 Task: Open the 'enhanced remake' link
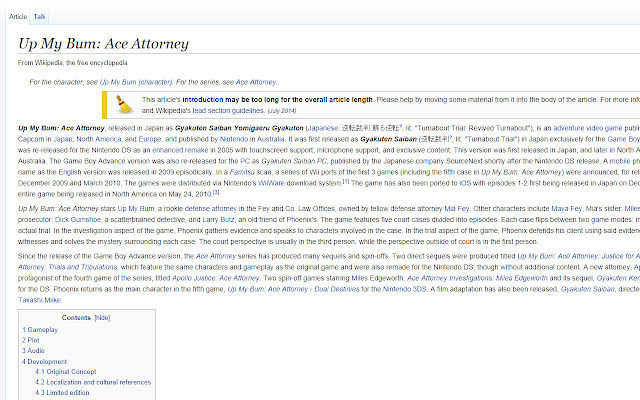coord(180,150)
